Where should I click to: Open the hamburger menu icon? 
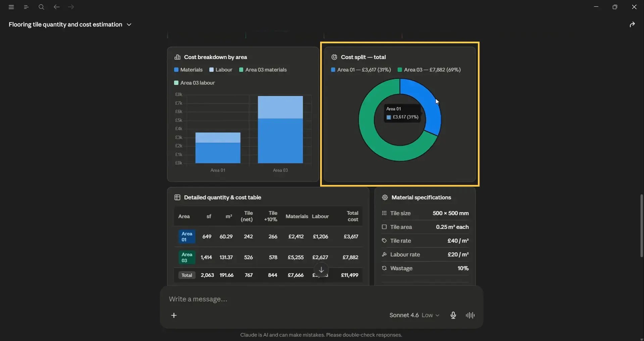coord(11,7)
